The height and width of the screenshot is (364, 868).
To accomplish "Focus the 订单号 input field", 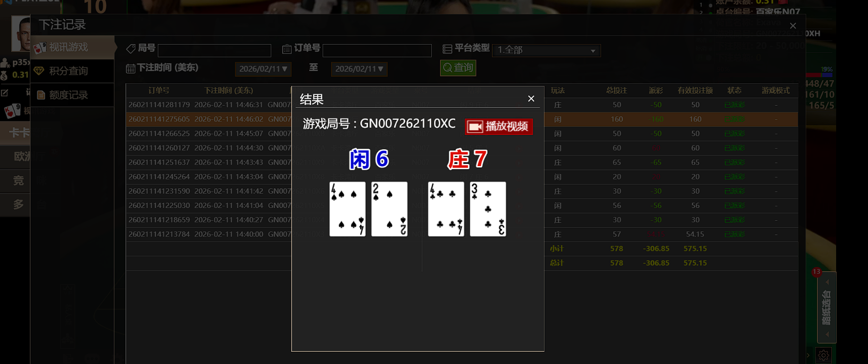I will coord(377,50).
